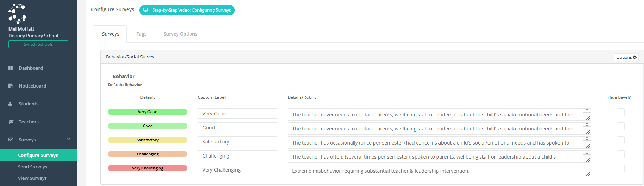Click the Behavior name input field
This screenshot has height=186, width=644.
click(170, 76)
